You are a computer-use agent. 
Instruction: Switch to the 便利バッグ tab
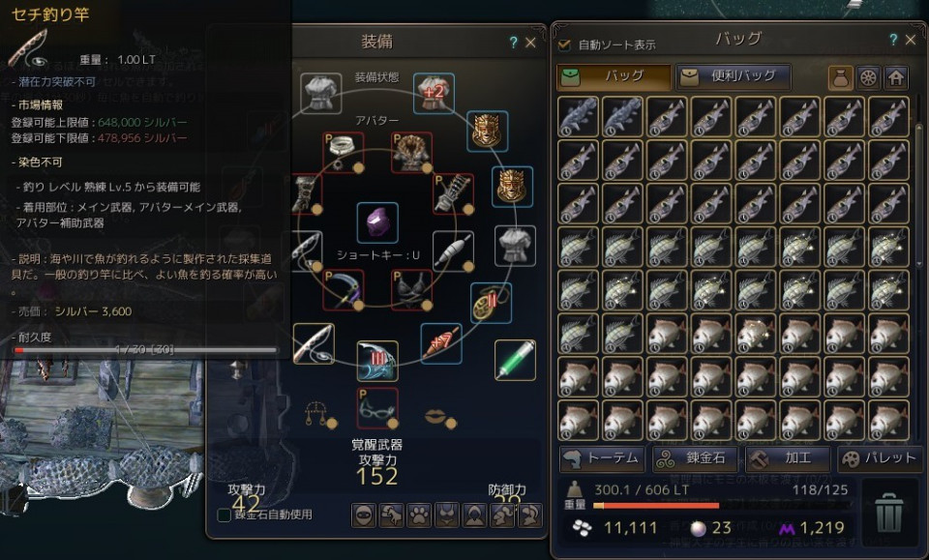click(734, 77)
